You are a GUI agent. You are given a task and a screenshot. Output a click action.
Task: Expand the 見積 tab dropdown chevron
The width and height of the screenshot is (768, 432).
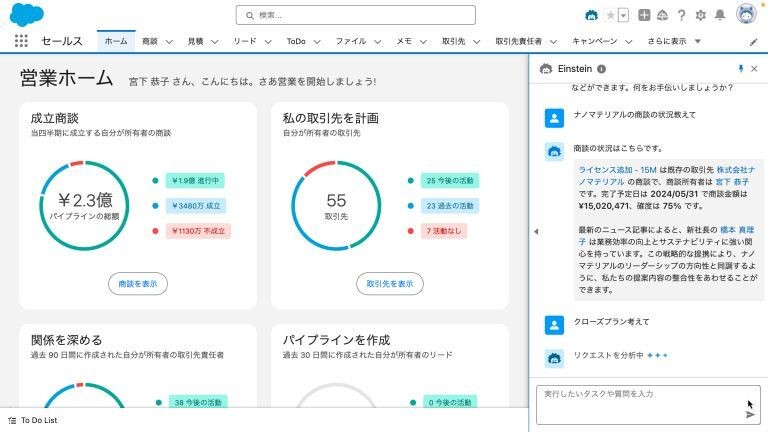(215, 42)
